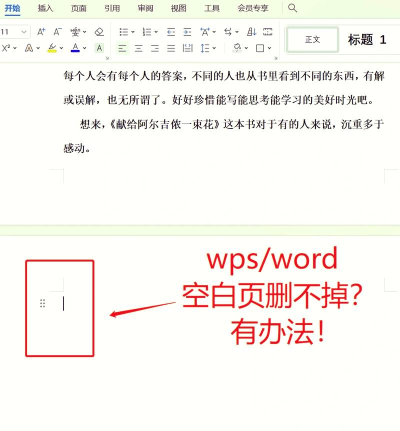Image resolution: width=400 pixels, height=431 pixels.
Task: Click the Chinese layout (A with arrows) icon
Action: point(205,32)
